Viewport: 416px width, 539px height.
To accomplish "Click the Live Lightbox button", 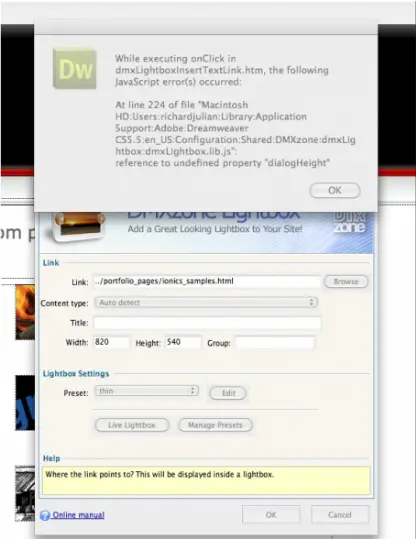I will click(x=132, y=425).
